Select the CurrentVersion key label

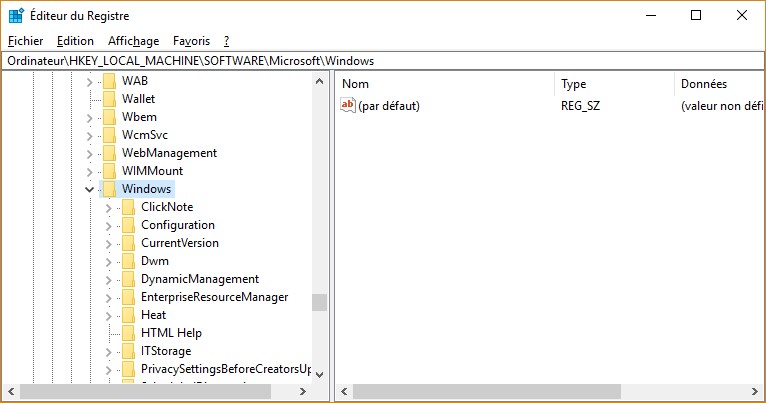[x=180, y=243]
